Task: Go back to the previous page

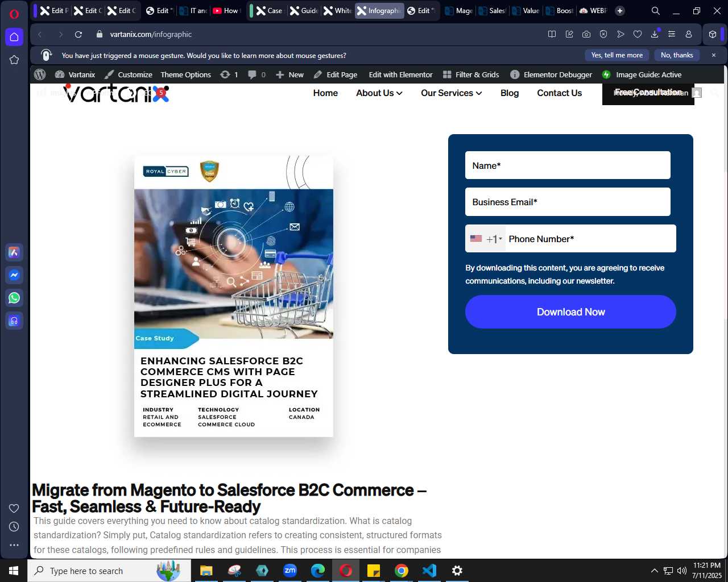Action: 40,35
